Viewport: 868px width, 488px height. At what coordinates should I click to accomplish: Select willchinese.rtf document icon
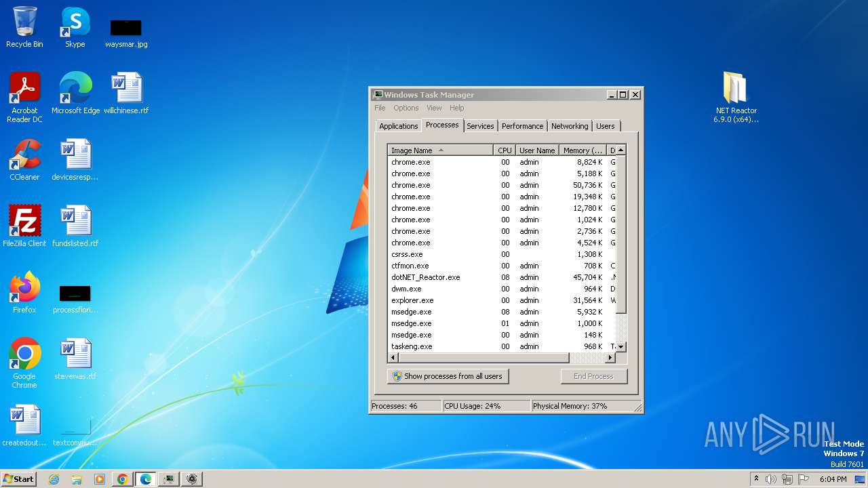point(126,94)
